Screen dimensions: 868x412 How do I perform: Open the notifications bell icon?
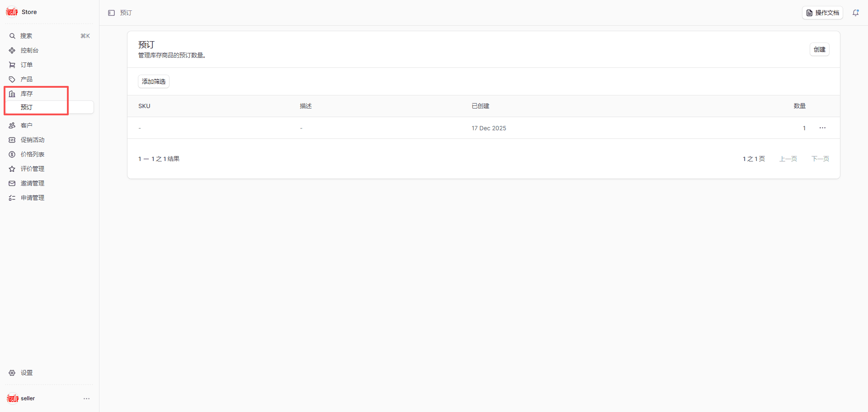(x=855, y=13)
